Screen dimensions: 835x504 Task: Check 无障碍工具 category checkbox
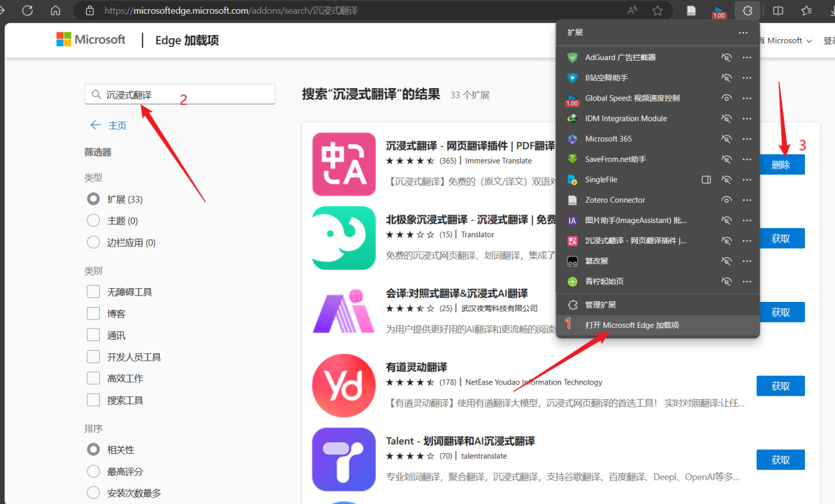pyautogui.click(x=93, y=291)
